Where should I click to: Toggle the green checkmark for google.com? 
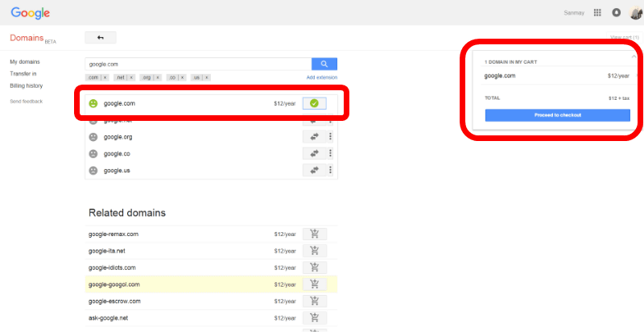314,103
